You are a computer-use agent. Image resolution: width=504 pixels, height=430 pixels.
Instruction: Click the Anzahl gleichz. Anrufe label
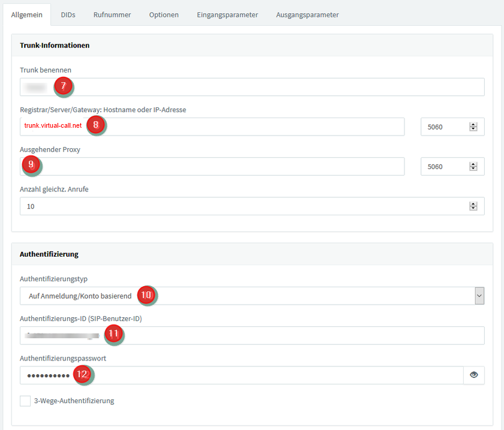(x=54, y=190)
